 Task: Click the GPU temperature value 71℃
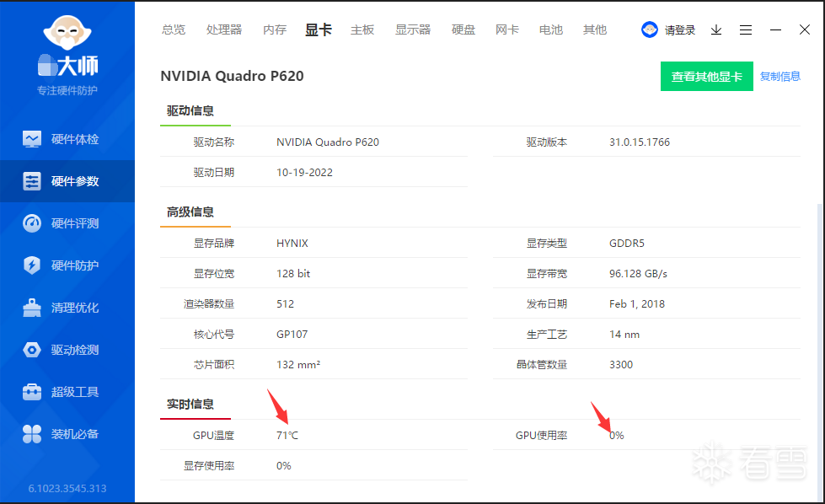[x=287, y=436]
